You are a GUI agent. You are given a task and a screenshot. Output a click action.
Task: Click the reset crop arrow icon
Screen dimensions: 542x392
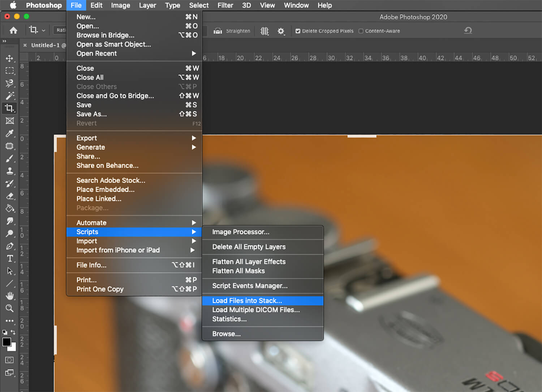[x=468, y=31]
